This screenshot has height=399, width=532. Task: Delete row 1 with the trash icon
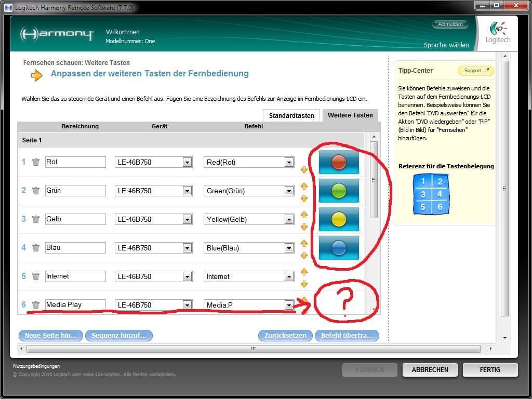pyautogui.click(x=36, y=162)
